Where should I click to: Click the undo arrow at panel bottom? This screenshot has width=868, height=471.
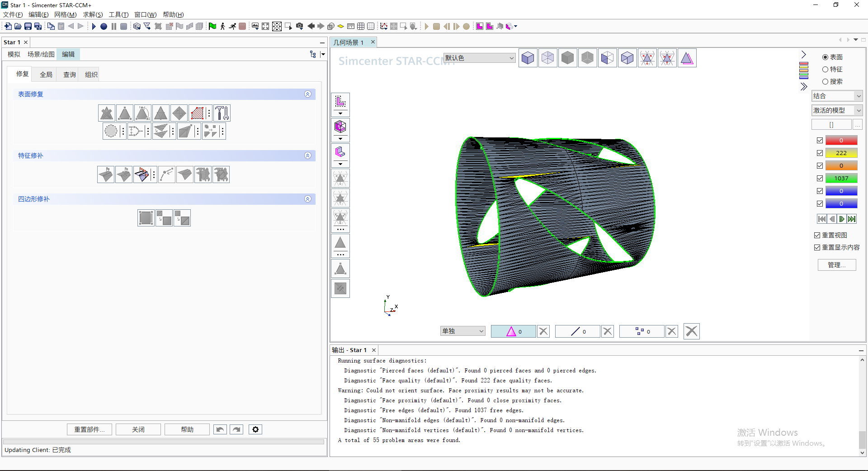tap(220, 429)
